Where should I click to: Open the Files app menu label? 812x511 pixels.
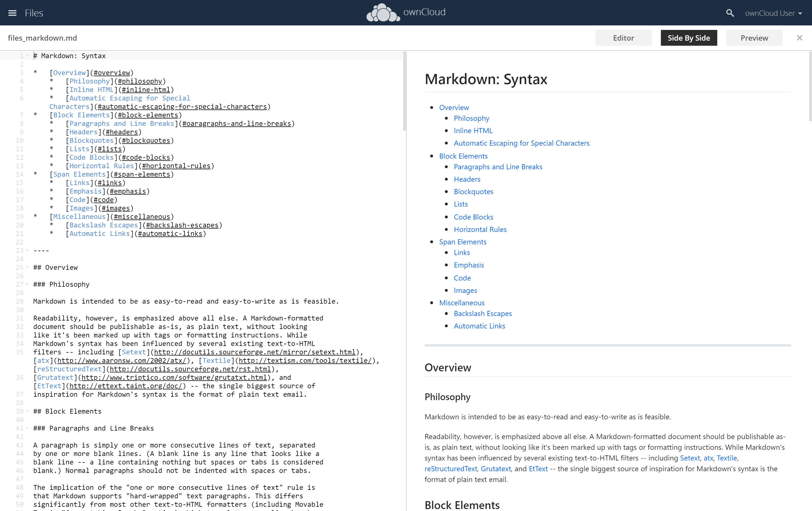coord(34,13)
